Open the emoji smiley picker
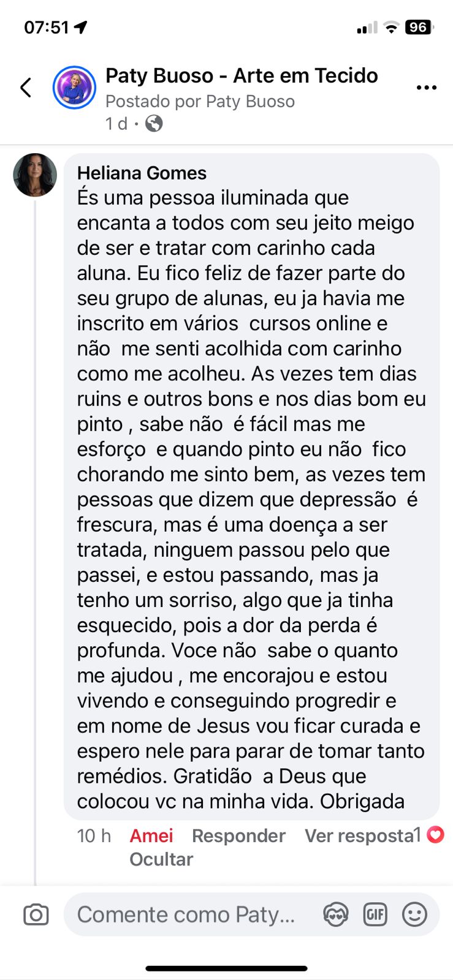The height and width of the screenshot is (980, 453). 414,914
